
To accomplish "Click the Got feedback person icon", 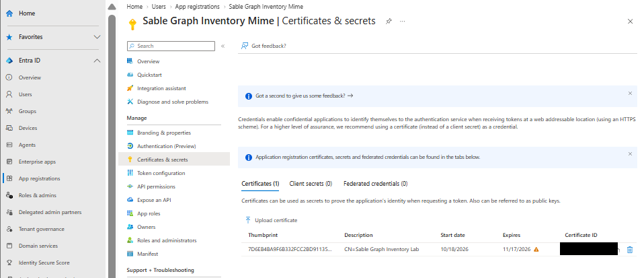I will 245,46.
